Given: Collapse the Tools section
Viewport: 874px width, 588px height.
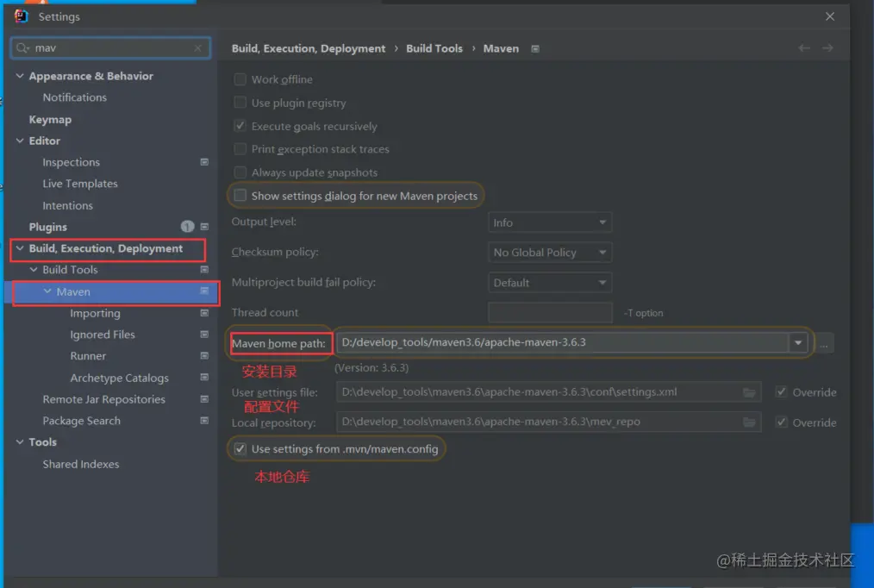Looking at the screenshot, I should coord(20,442).
